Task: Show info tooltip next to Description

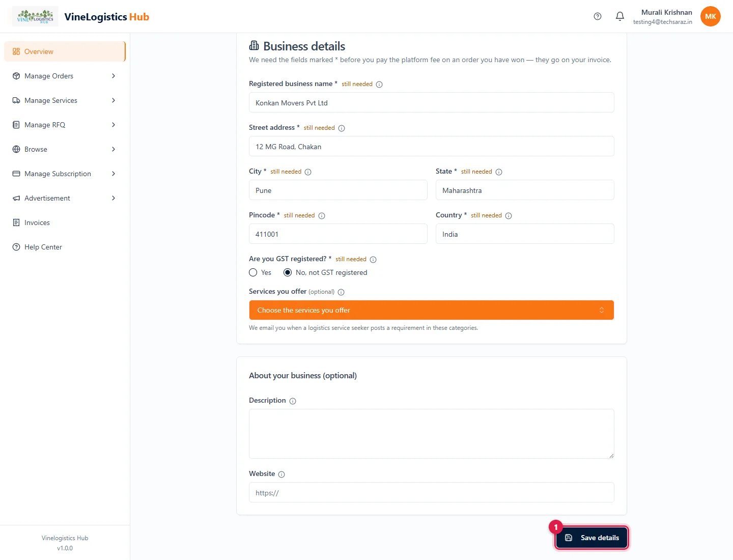Action: 293,401
